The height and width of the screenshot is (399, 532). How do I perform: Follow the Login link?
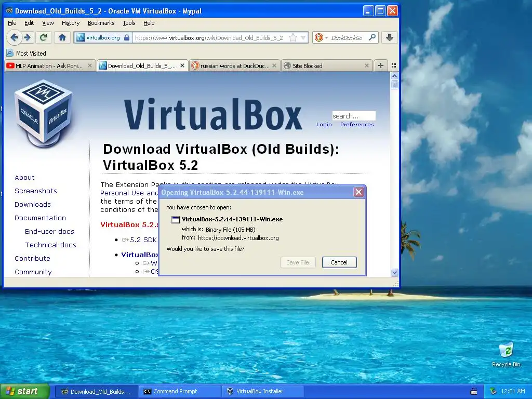point(324,125)
